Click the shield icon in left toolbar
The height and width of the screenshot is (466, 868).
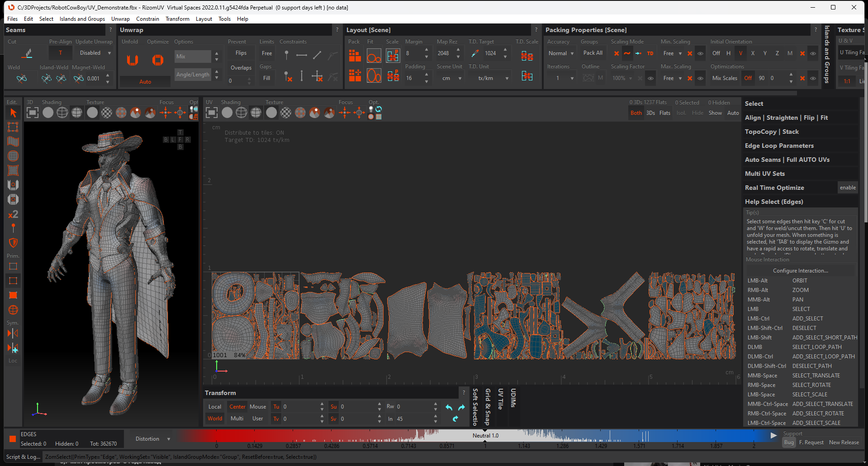click(13, 243)
